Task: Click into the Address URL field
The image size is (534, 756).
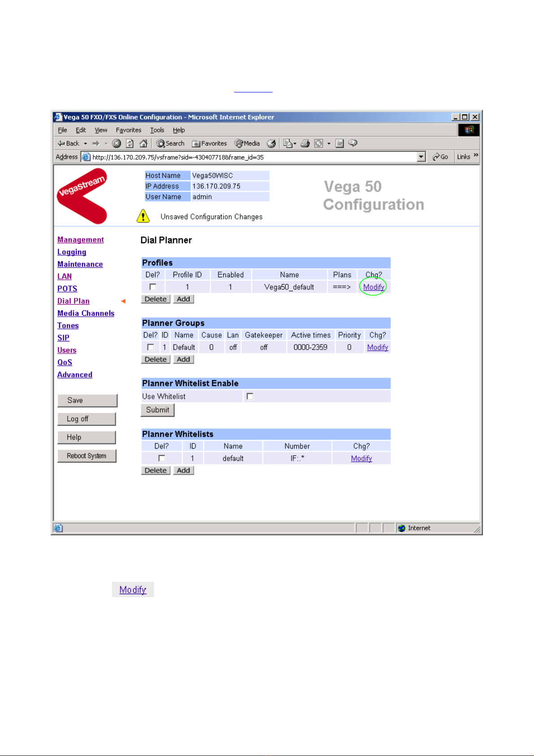Action: click(x=253, y=157)
